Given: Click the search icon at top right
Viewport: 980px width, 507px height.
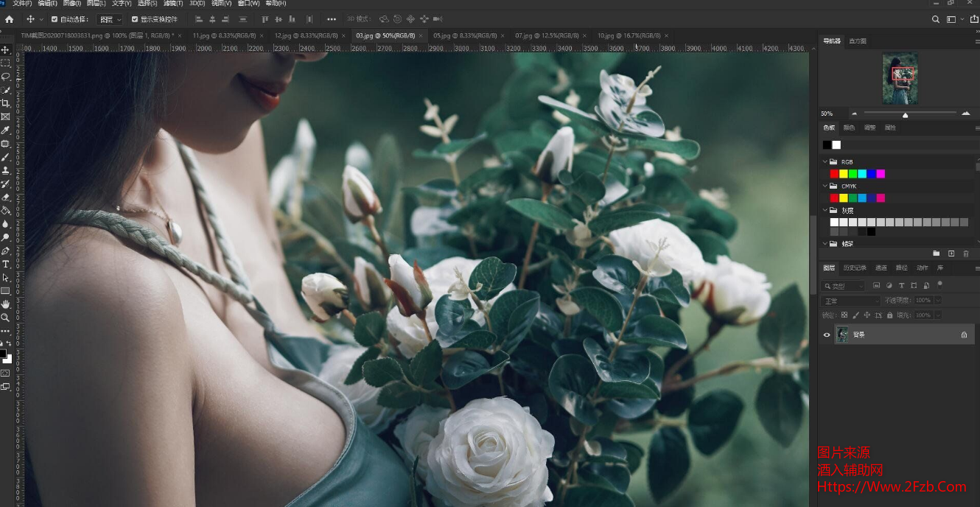Looking at the screenshot, I should coord(936,19).
